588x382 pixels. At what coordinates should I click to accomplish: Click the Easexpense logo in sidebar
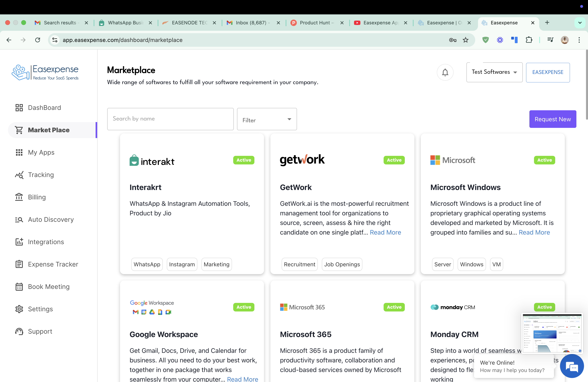pos(45,72)
